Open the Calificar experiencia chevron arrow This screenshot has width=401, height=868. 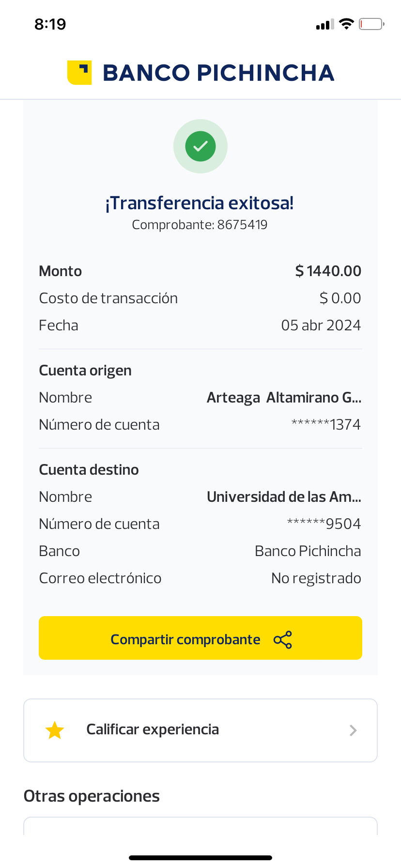[353, 730]
